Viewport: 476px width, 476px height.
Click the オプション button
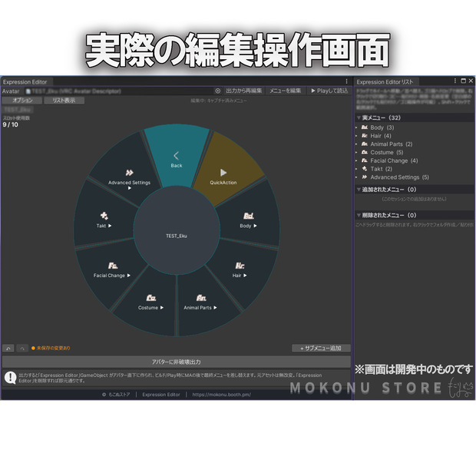pyautogui.click(x=22, y=100)
